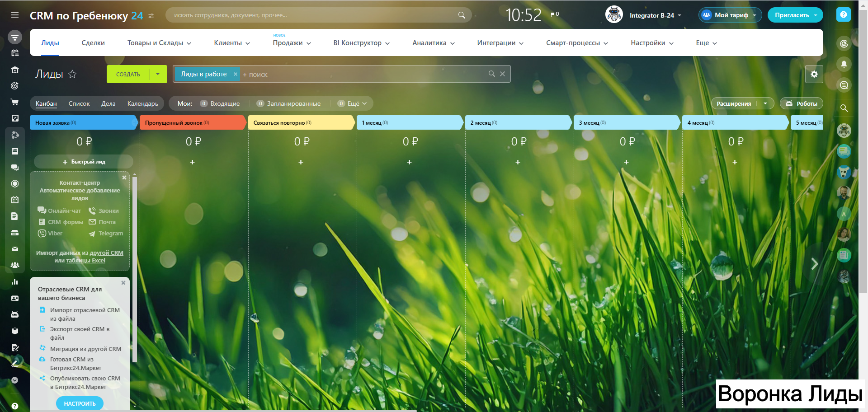Open notifications bell in right panel
Image resolution: width=868 pixels, height=412 pixels.
pyautogui.click(x=844, y=64)
